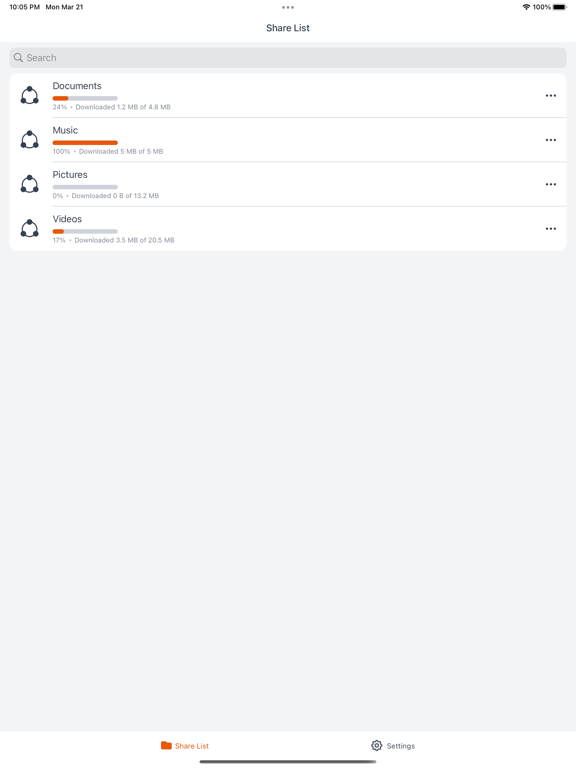Open more options for Videos
Viewport: 576px width, 768px height.
click(x=551, y=229)
